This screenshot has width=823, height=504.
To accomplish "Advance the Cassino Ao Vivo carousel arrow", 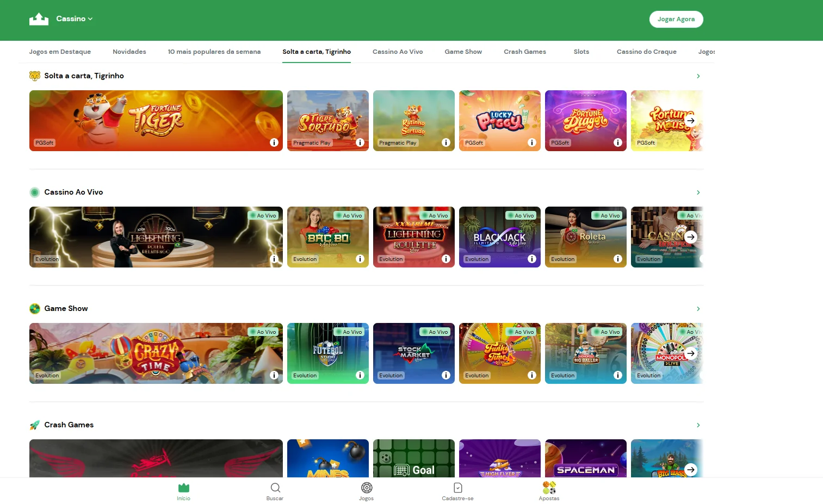I will (691, 237).
